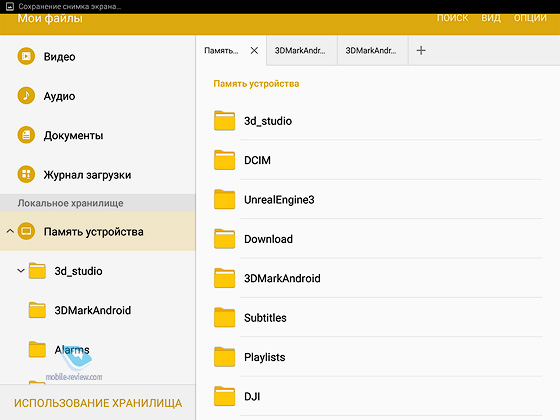The image size is (560, 420).
Task: Click Мои файлы title
Action: [x=50, y=18]
